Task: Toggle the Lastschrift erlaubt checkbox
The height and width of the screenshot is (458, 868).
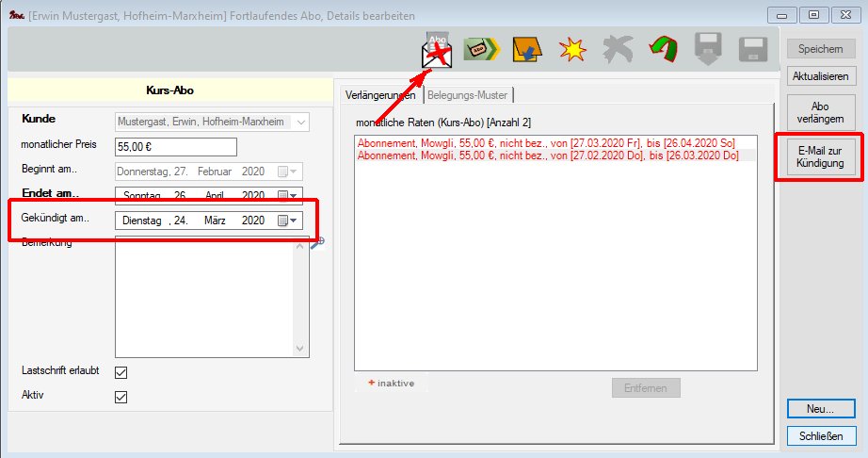Action: click(x=121, y=372)
